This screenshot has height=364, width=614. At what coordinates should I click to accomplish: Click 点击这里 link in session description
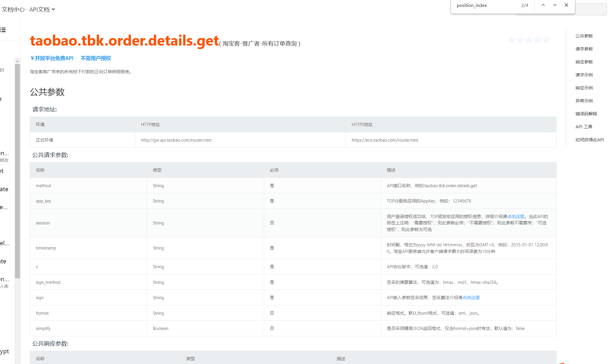pyautogui.click(x=516, y=216)
